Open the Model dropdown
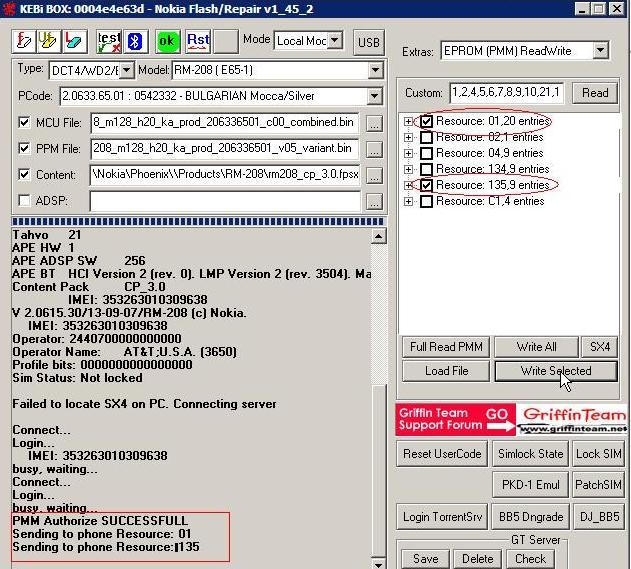The height and width of the screenshot is (569, 631). pyautogui.click(x=375, y=70)
